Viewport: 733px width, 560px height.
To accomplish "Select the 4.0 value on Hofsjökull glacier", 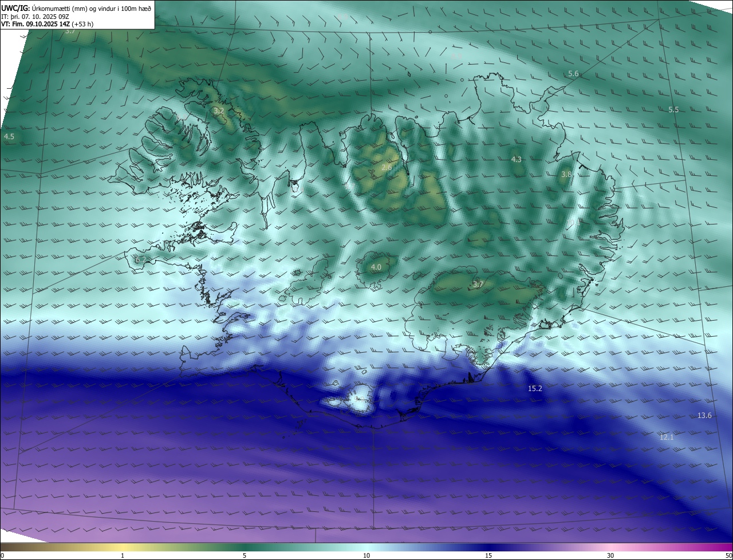I will [x=376, y=267].
